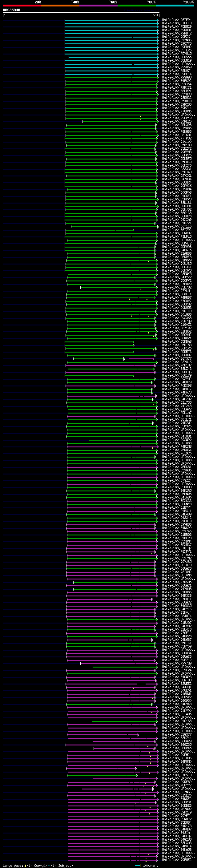
Task: Click the UniRef100_Q3E7U2 label
Action: [177, 288]
